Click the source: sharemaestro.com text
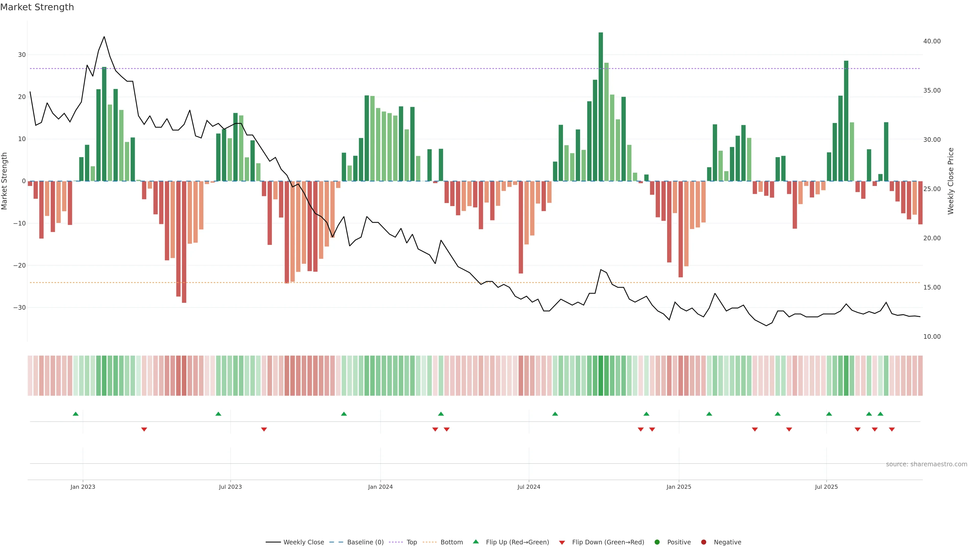This screenshot has width=980, height=551. click(926, 464)
